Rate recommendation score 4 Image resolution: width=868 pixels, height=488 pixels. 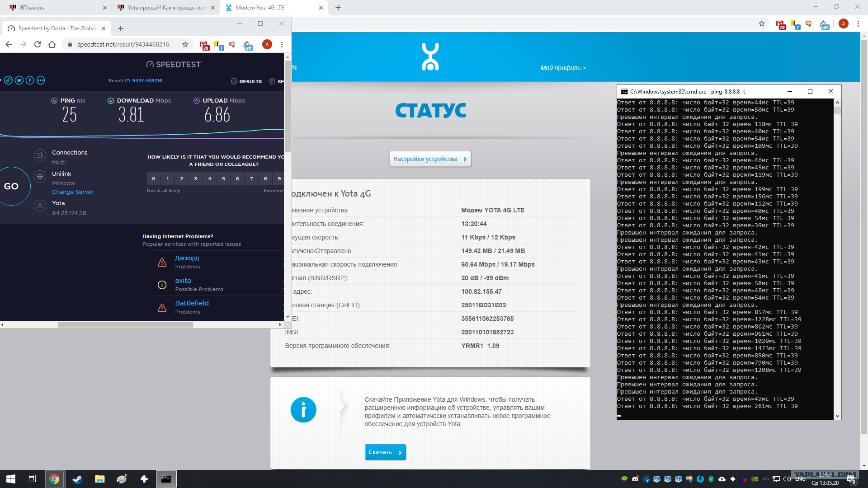pos(209,178)
